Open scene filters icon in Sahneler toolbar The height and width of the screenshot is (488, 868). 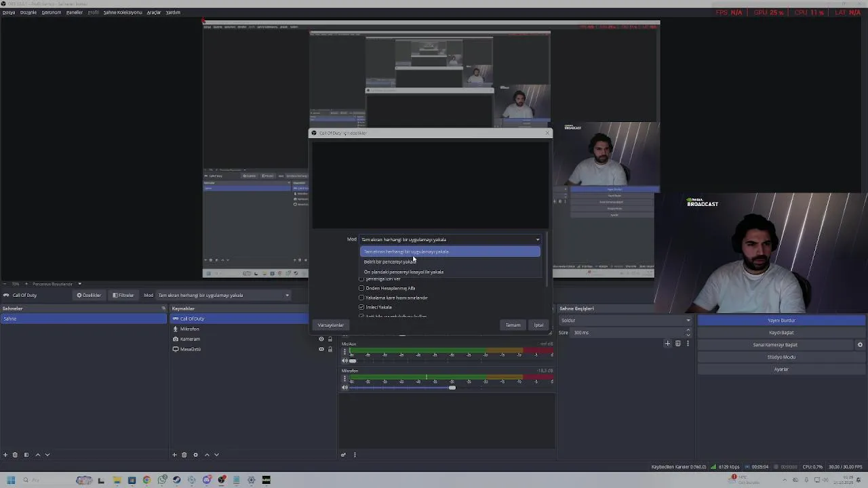[x=26, y=455]
